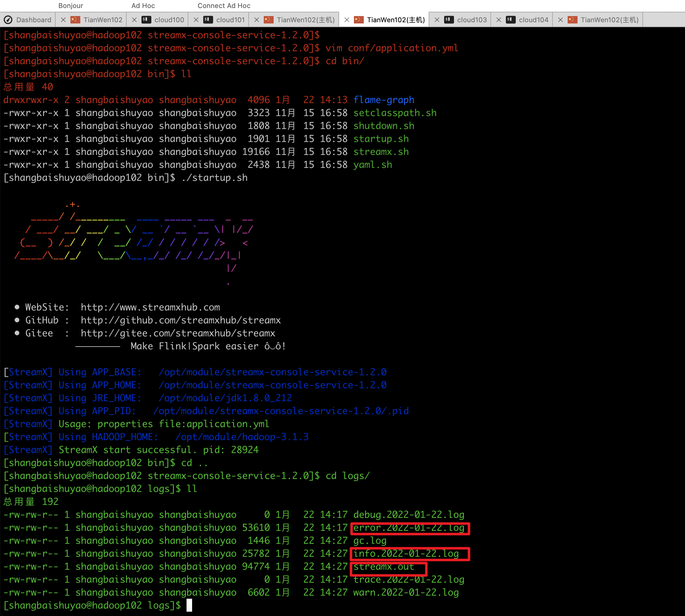Click the 'vim conf/application.yml' command

point(392,48)
